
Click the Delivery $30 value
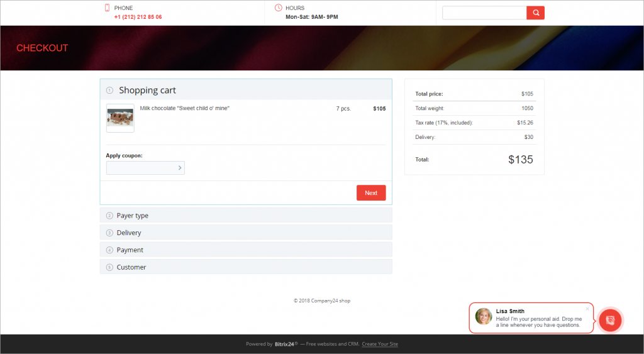(x=528, y=137)
